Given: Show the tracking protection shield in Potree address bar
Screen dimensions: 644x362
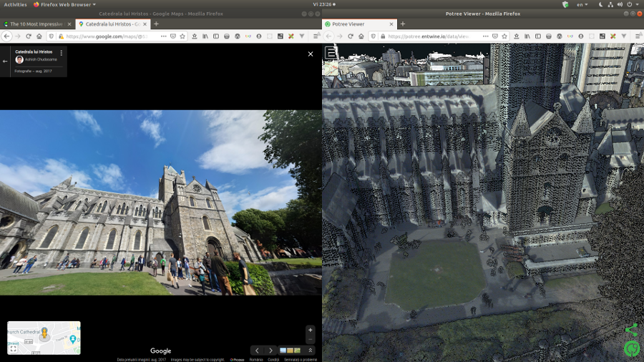Looking at the screenshot, I should [373, 36].
